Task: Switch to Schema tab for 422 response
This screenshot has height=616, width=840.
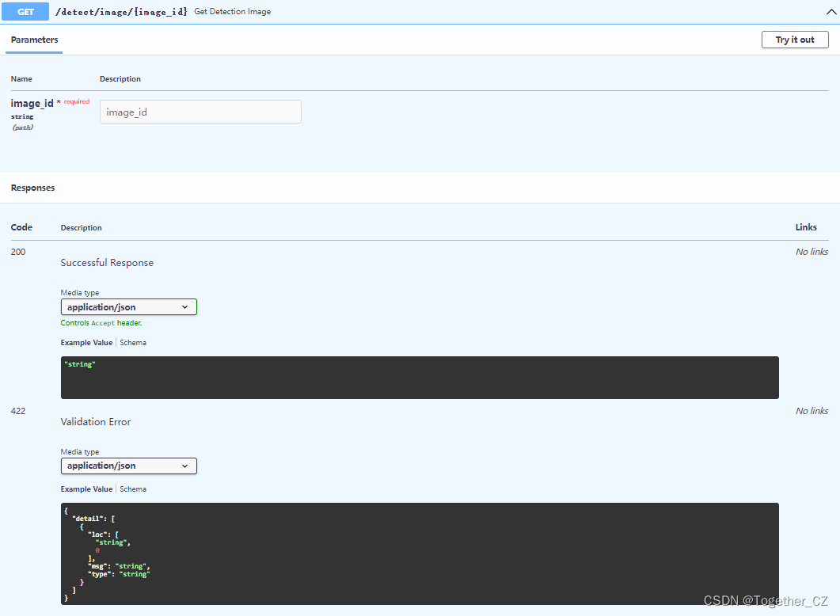Action: pos(133,489)
